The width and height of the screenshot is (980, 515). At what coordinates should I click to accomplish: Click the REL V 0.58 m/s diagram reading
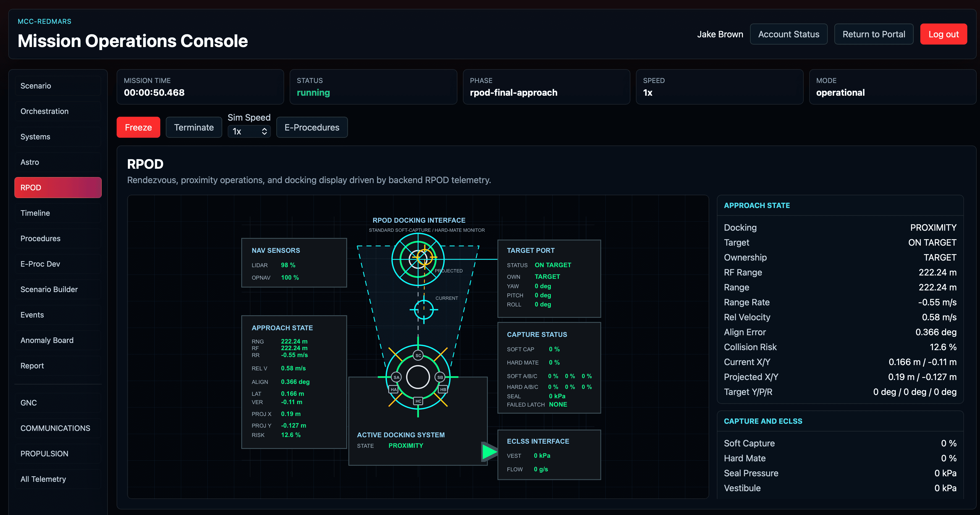(293, 368)
